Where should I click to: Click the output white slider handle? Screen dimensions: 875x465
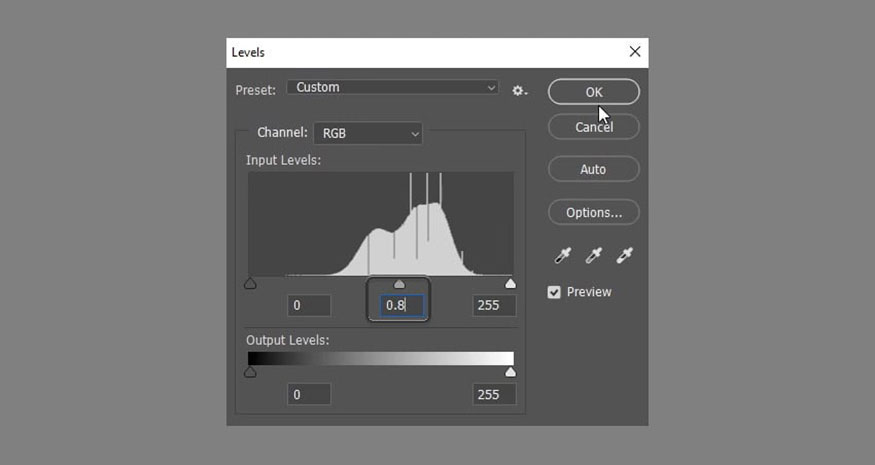510,372
